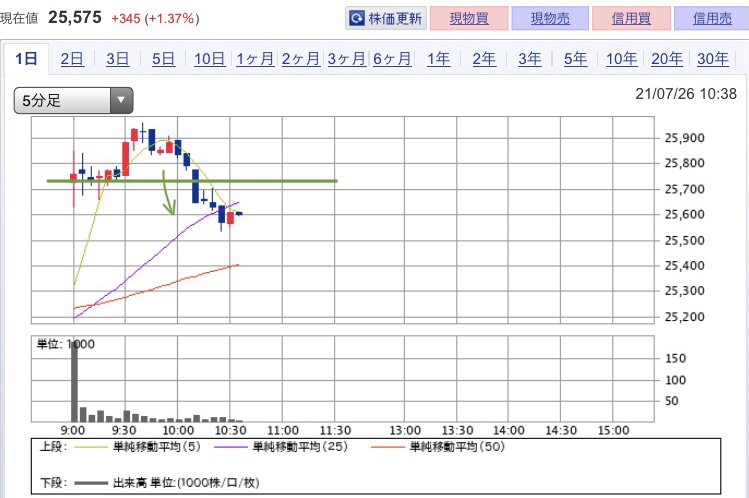Click the change value +345 (+1.37%)
The width and height of the screenshot is (749, 498).
155,19
